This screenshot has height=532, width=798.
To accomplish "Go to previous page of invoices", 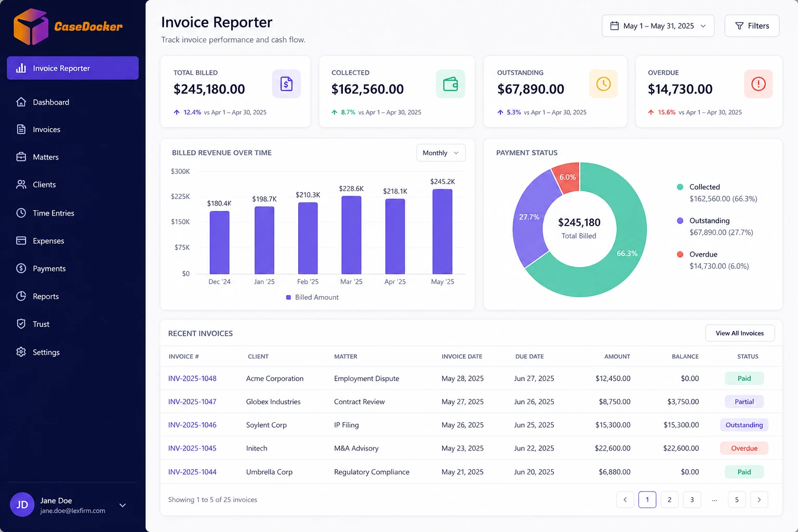I will pyautogui.click(x=625, y=500).
